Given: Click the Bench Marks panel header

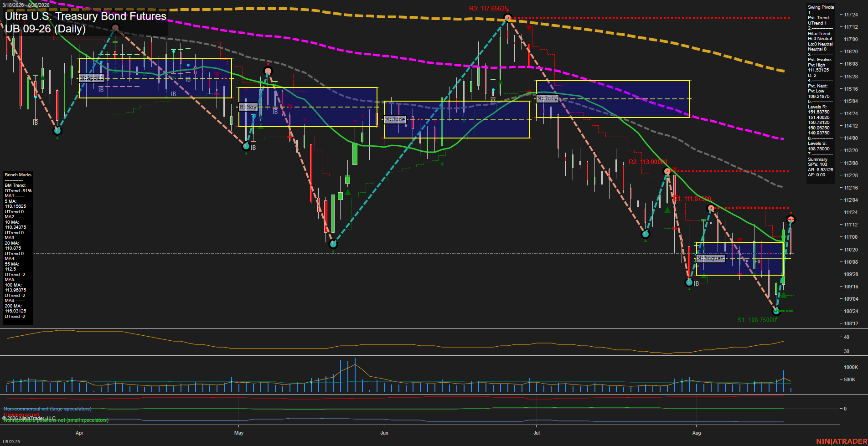Looking at the screenshot, I should (18, 175).
